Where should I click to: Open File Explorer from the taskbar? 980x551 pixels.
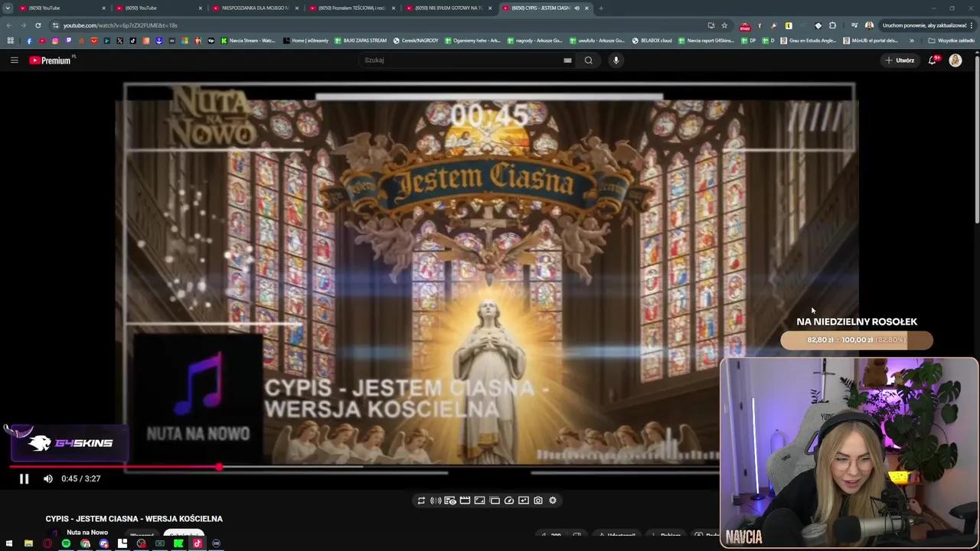coord(28,543)
